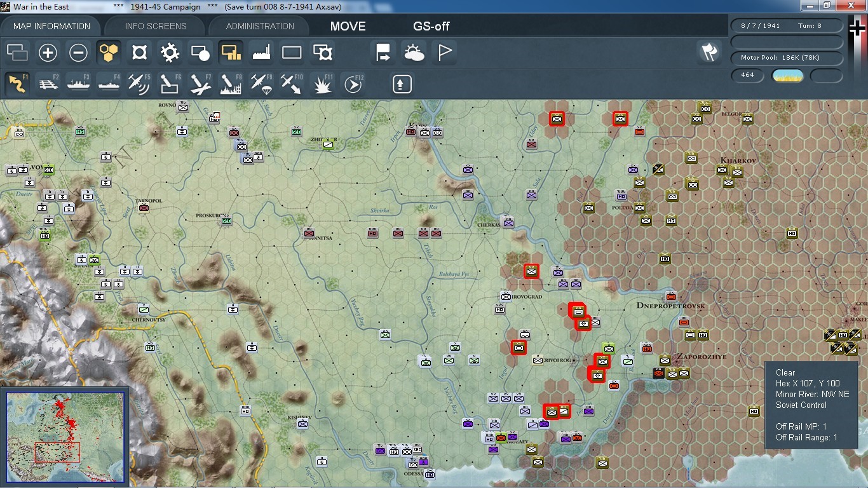Select the explosion icon labeled F11

[x=322, y=84]
